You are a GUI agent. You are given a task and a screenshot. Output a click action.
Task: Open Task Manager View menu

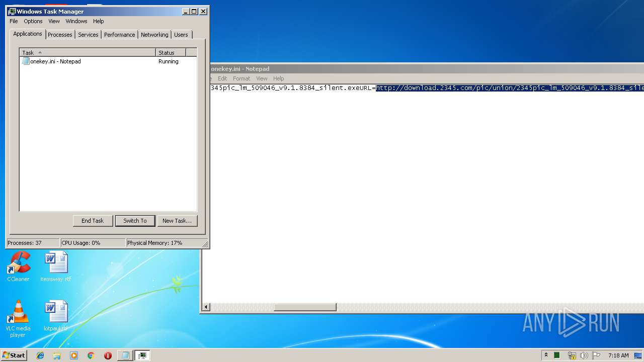pos(54,21)
